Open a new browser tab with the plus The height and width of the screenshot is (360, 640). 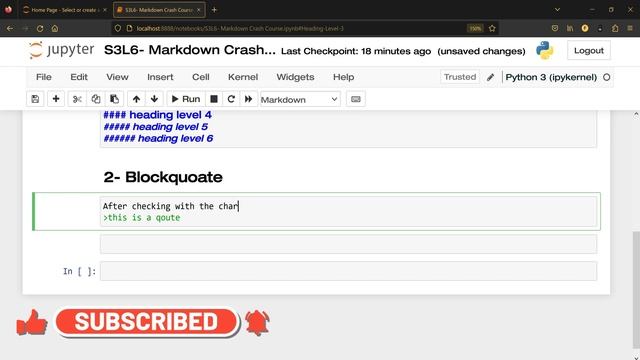[x=214, y=9]
